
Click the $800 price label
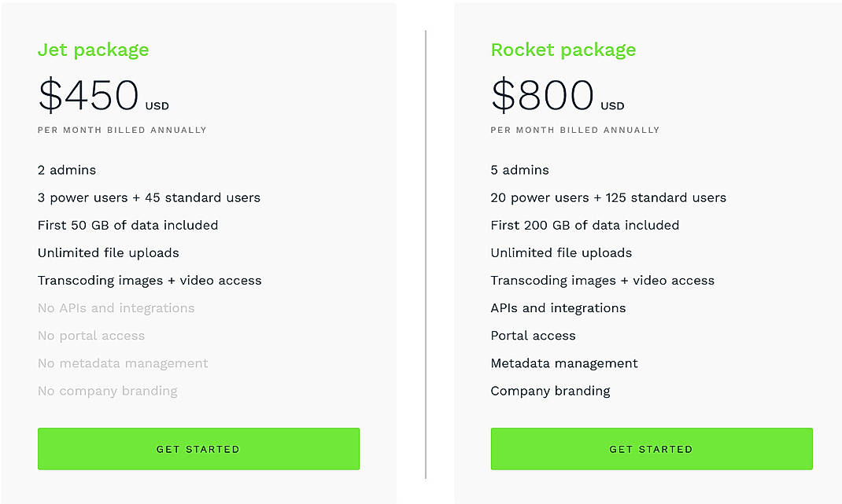[x=541, y=95]
